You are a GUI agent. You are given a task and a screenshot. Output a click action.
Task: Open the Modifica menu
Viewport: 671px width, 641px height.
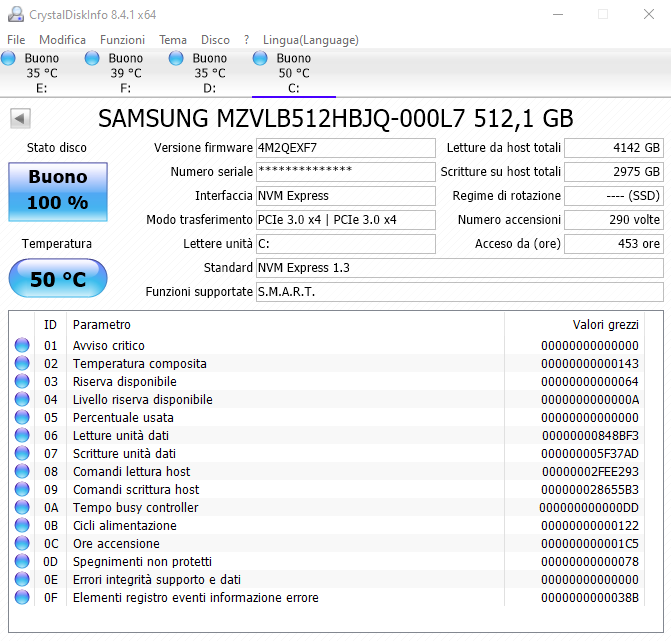point(62,40)
